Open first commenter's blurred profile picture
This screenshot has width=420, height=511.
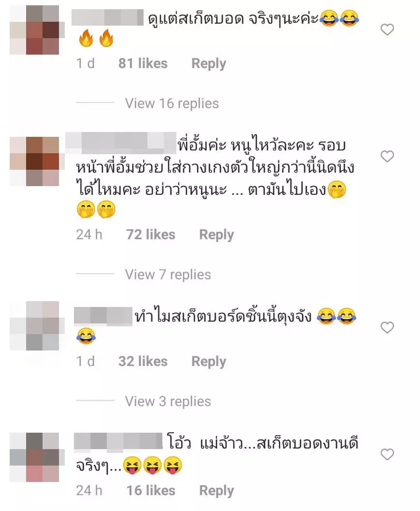pyautogui.click(x=37, y=30)
